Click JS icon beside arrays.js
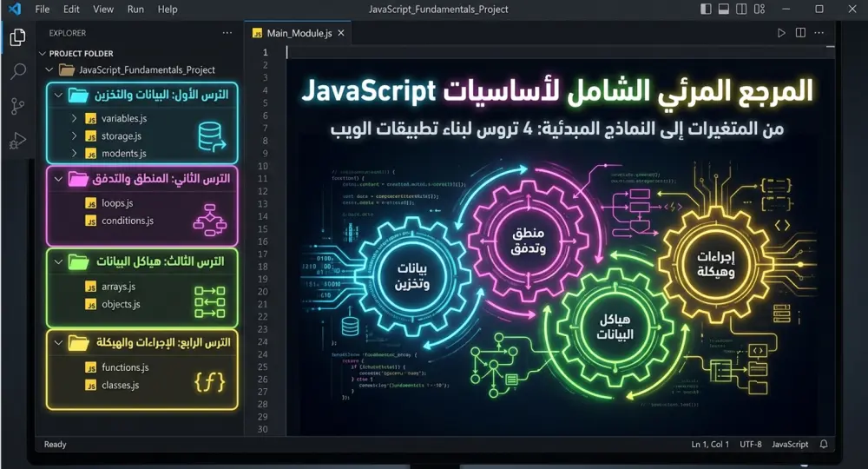 (x=91, y=287)
